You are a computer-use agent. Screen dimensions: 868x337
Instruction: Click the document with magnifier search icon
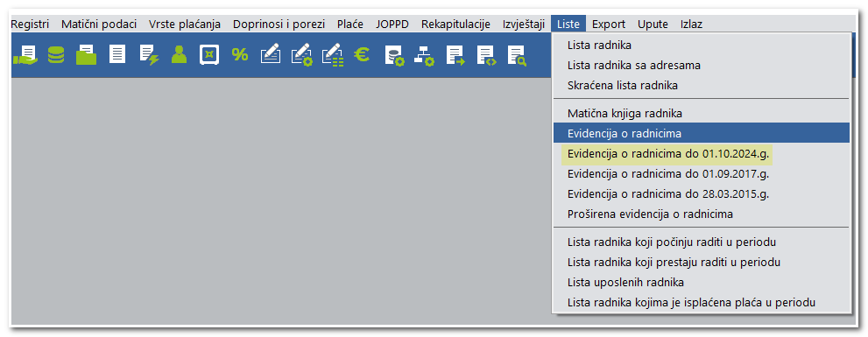pyautogui.click(x=517, y=55)
